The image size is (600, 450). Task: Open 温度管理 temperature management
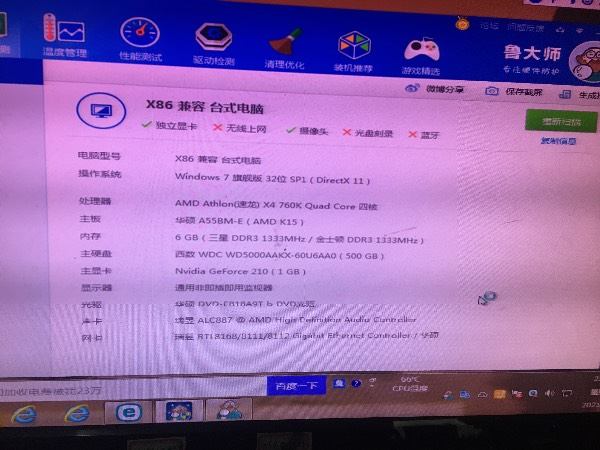coord(64,36)
